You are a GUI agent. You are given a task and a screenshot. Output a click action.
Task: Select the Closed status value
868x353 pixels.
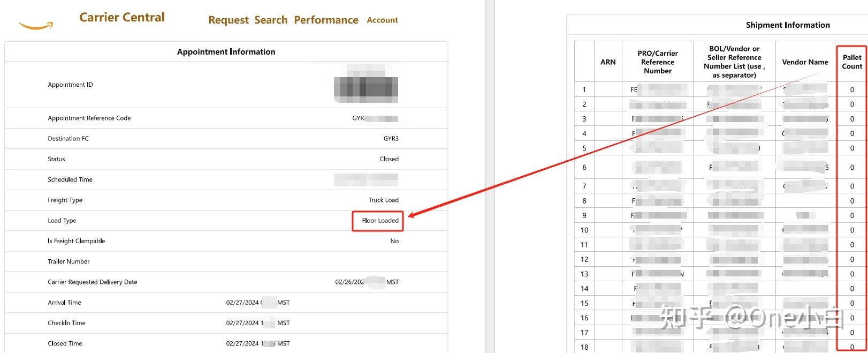(x=389, y=159)
